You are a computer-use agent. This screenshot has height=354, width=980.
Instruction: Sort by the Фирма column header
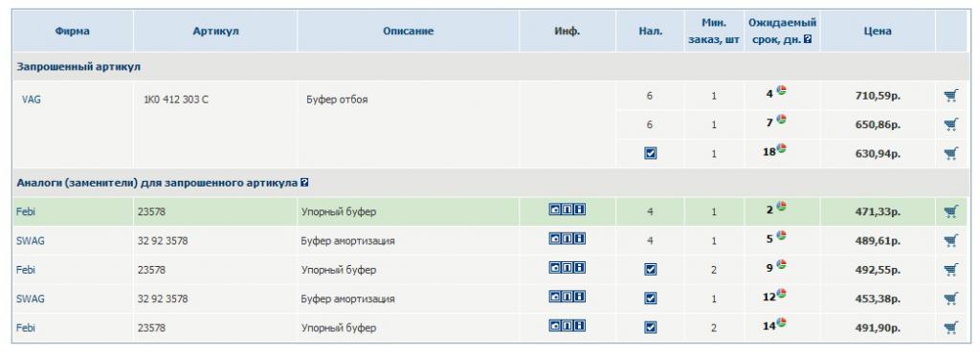pos(72,32)
